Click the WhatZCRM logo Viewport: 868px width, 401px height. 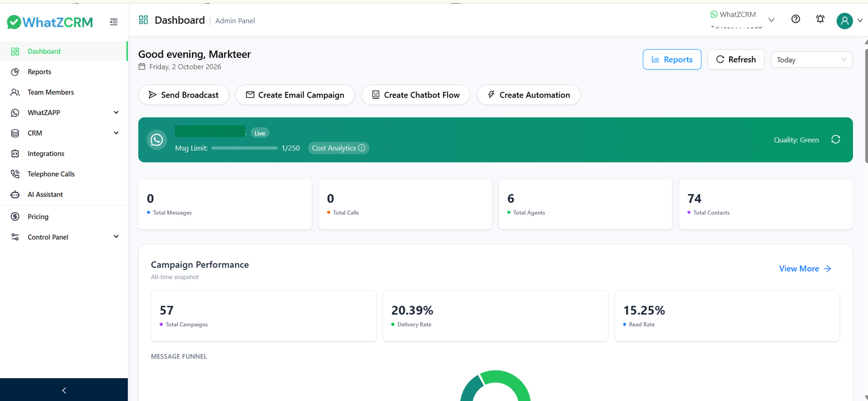tap(50, 22)
